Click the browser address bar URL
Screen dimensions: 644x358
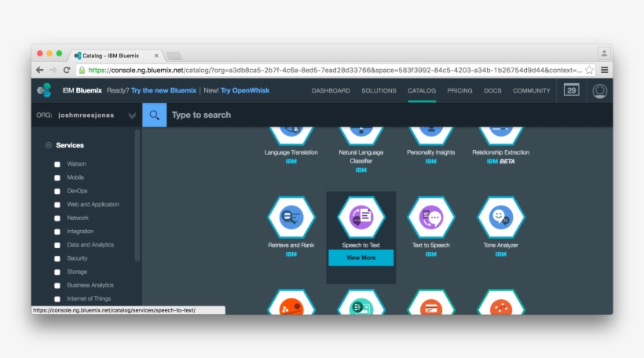335,70
